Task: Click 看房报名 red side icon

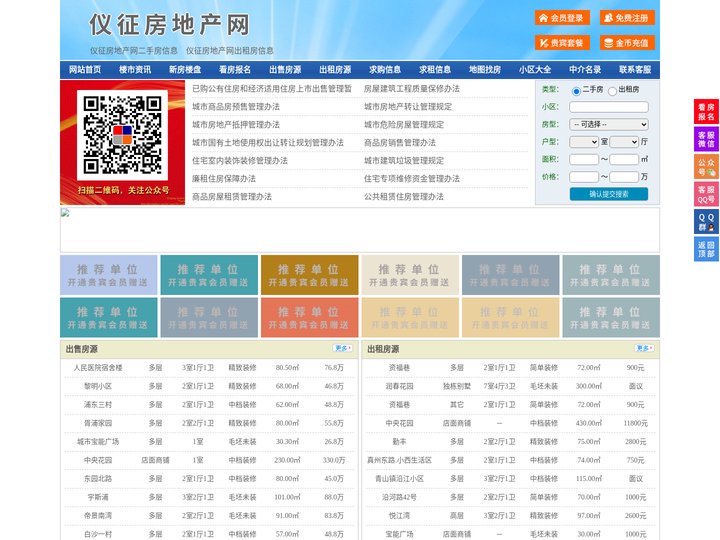Action: (x=706, y=112)
